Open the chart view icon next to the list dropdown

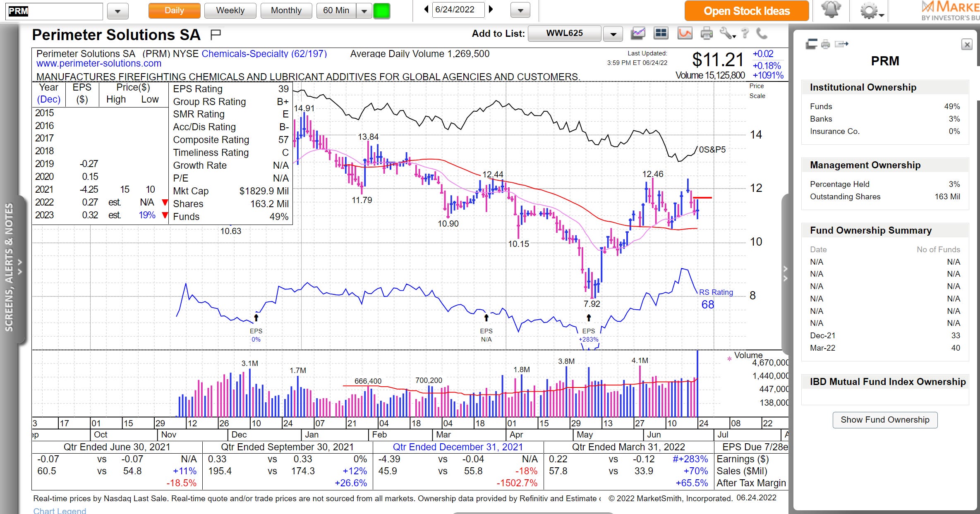[x=638, y=33]
